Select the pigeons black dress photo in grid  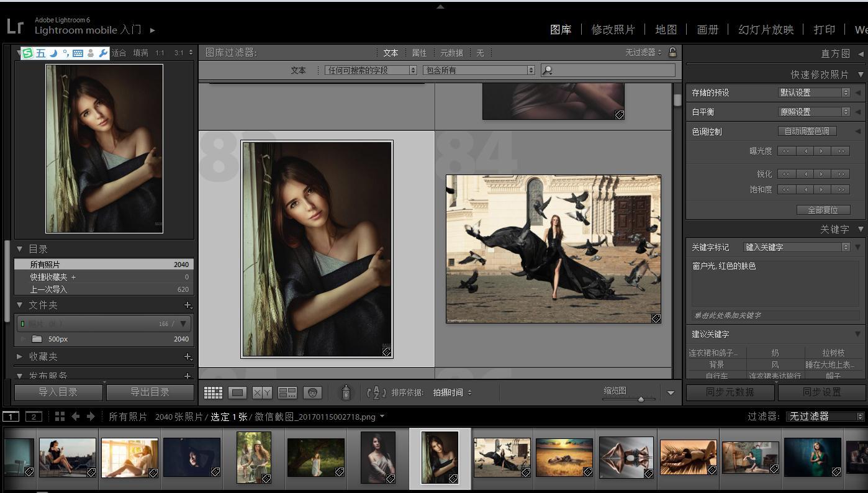coord(553,248)
